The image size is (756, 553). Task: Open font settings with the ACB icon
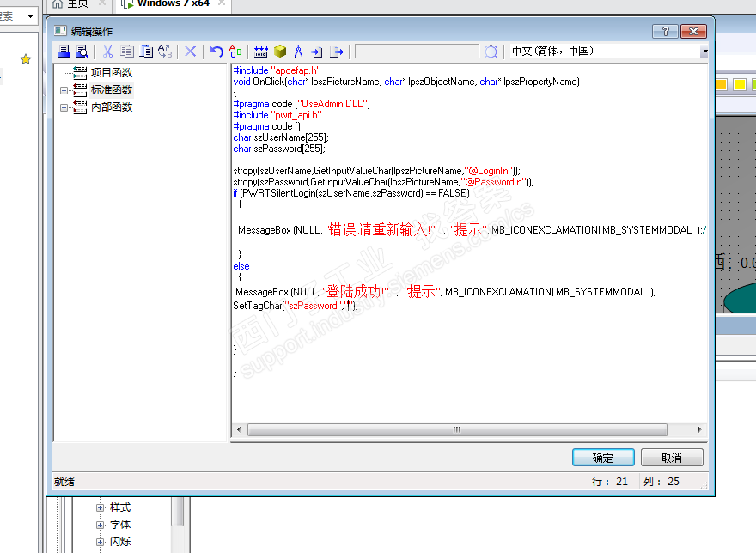coord(235,52)
